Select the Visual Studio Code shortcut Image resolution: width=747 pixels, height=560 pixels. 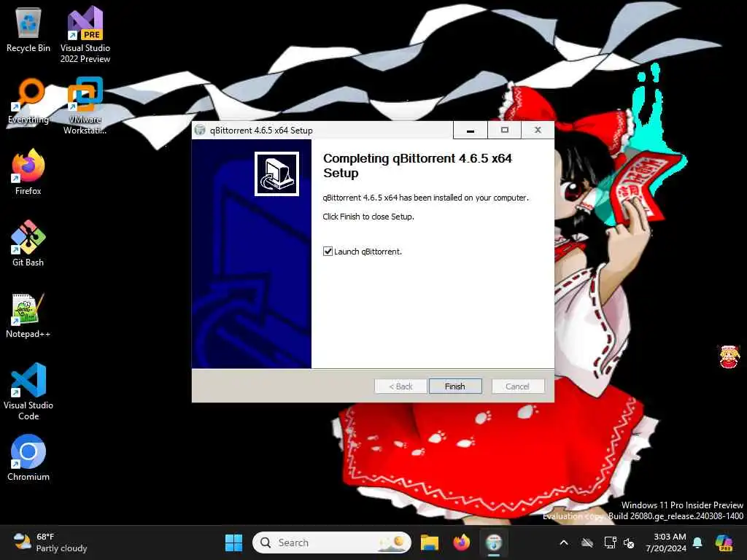point(28,392)
